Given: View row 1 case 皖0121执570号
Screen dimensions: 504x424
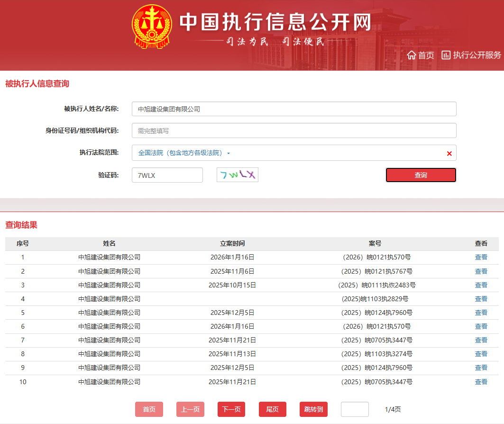Looking at the screenshot, I should [x=481, y=257].
